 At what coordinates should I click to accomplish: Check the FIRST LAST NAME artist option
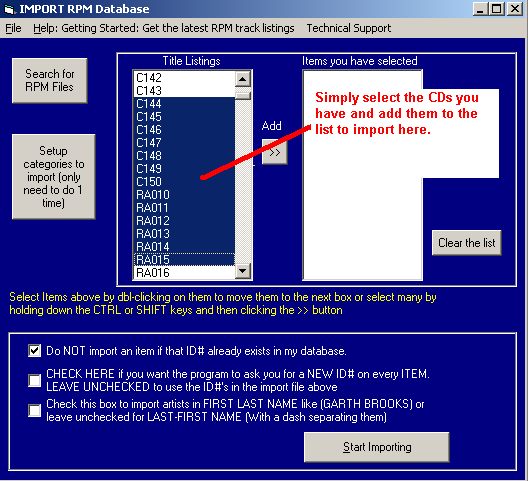35,411
